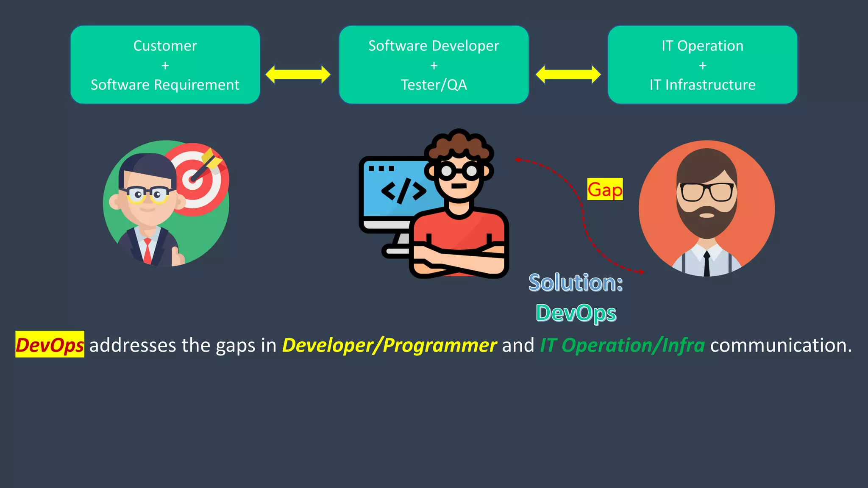Select the programmer at computer illustration

(434, 203)
